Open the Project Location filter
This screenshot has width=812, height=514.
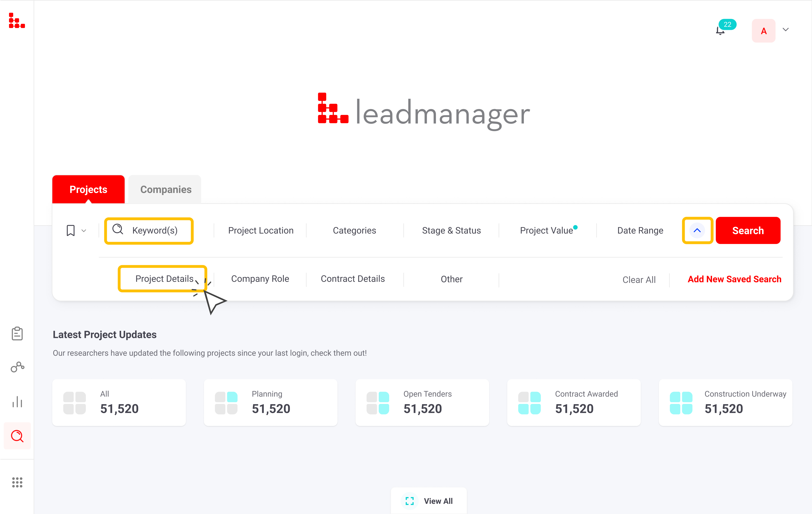pyautogui.click(x=261, y=231)
